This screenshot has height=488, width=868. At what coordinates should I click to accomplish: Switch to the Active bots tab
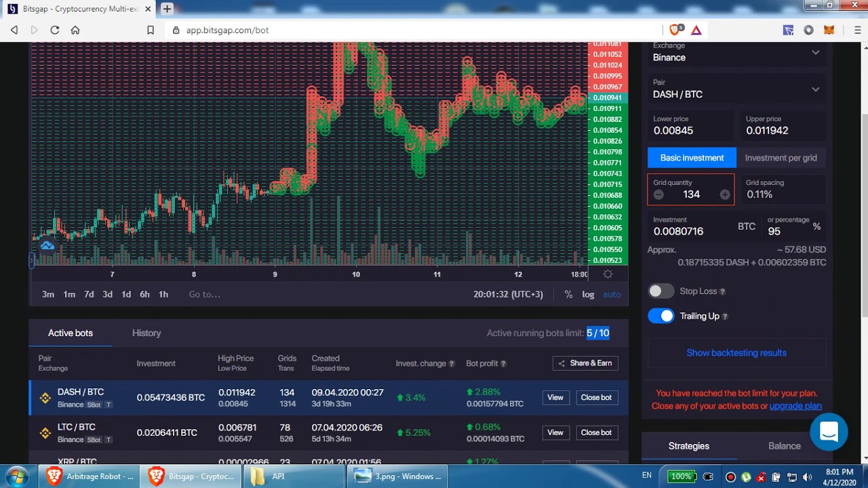pyautogui.click(x=71, y=333)
